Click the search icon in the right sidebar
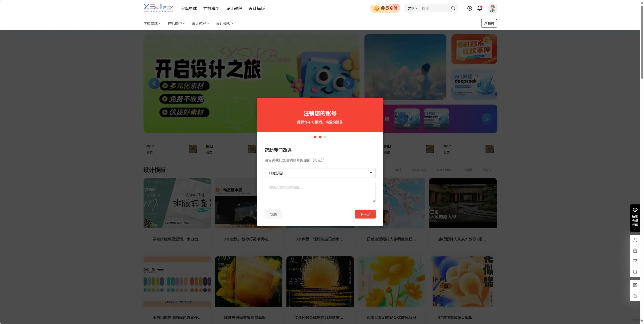 [x=635, y=272]
